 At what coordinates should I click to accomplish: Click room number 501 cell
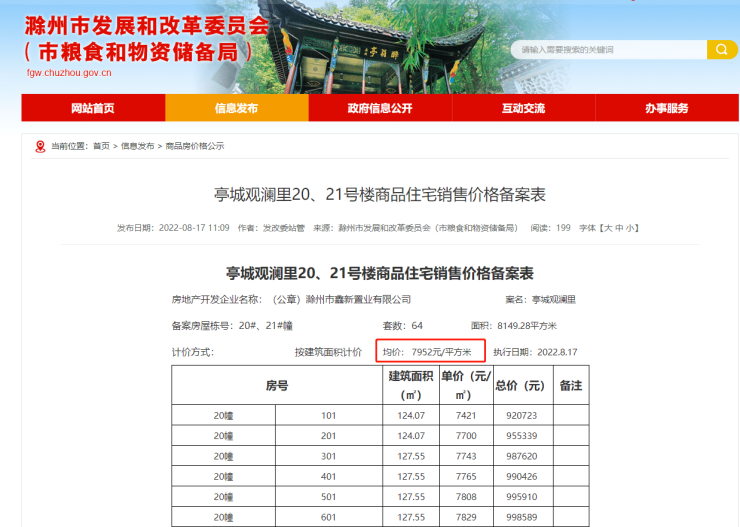click(x=328, y=497)
